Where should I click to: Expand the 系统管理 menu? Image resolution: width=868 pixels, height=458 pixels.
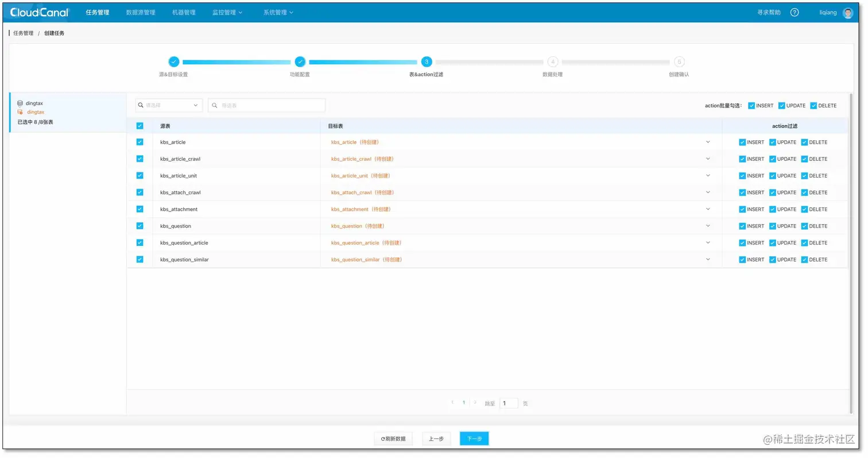(278, 12)
